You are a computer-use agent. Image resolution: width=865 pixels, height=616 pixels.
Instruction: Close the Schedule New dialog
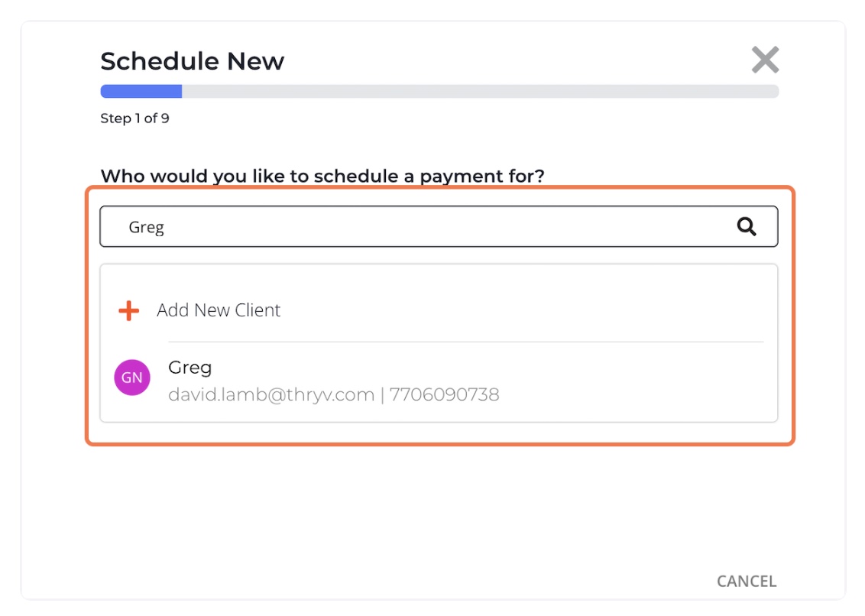[764, 60]
